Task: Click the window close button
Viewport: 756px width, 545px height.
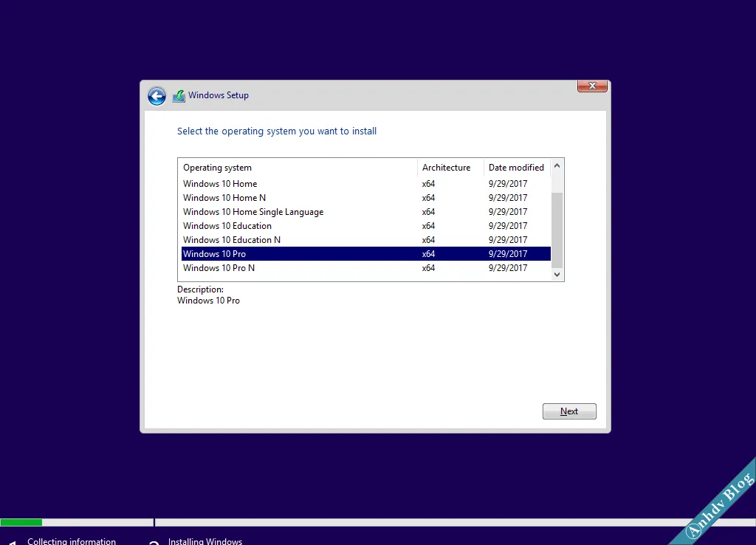Action: [592, 86]
